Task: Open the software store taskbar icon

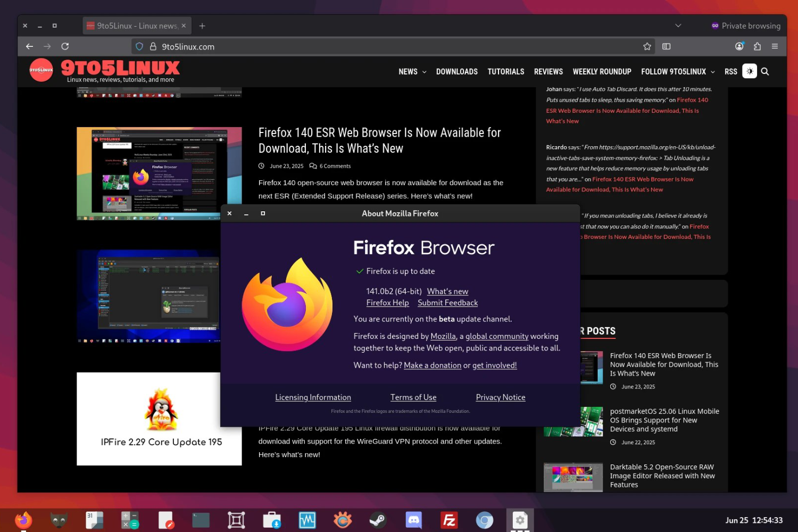Action: tap(272, 520)
